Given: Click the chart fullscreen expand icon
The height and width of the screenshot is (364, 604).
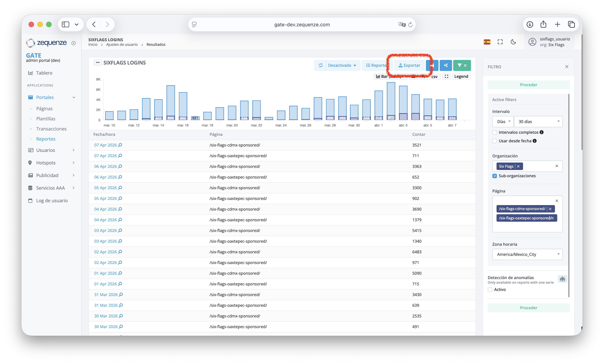Looking at the screenshot, I should 446,77.
